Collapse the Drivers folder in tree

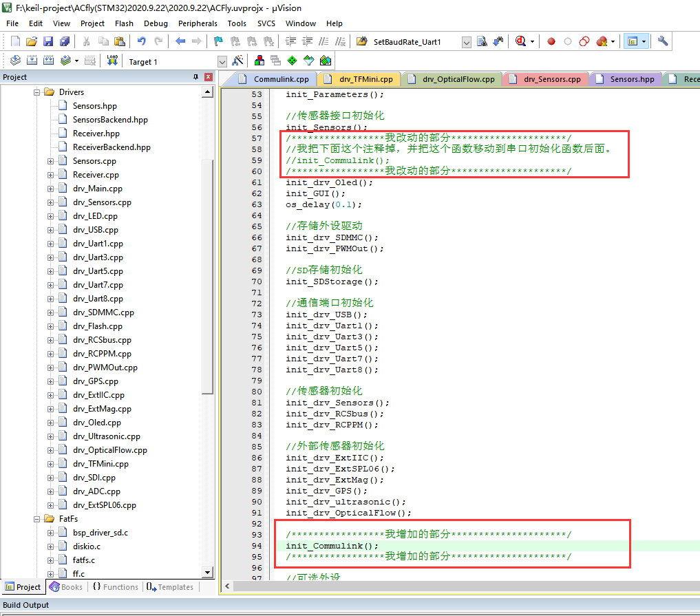36,92
